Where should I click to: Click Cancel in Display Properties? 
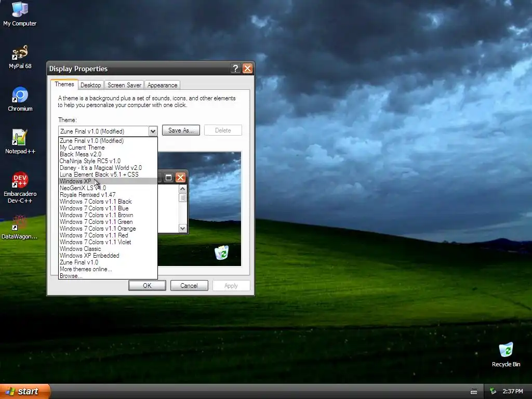coord(189,286)
